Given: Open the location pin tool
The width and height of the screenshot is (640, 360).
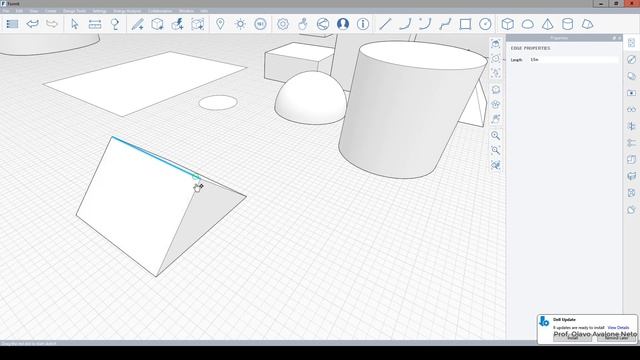Looking at the screenshot, I should point(220,24).
